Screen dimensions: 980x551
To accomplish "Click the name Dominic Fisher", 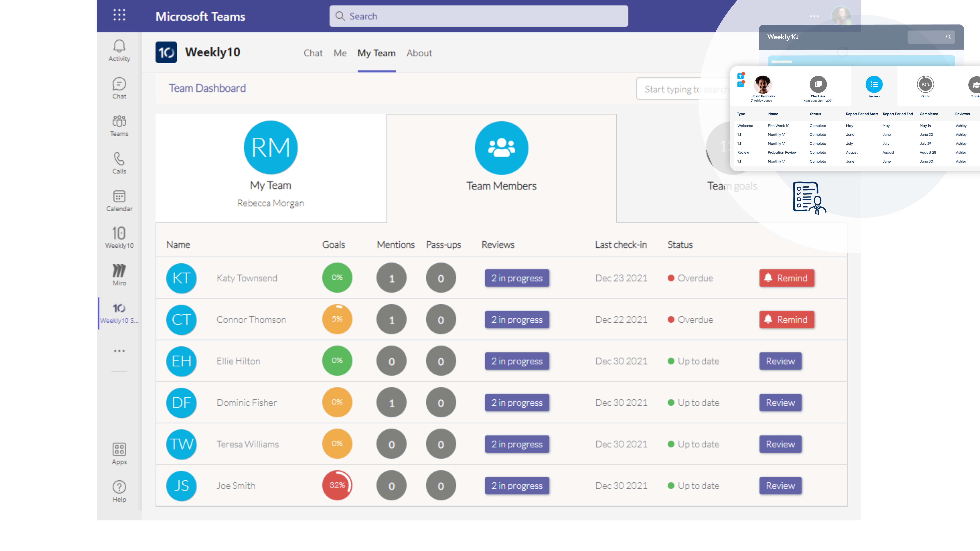I will (x=247, y=403).
